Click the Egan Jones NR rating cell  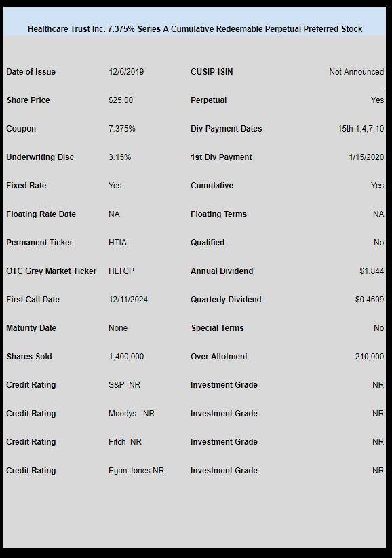tap(136, 471)
